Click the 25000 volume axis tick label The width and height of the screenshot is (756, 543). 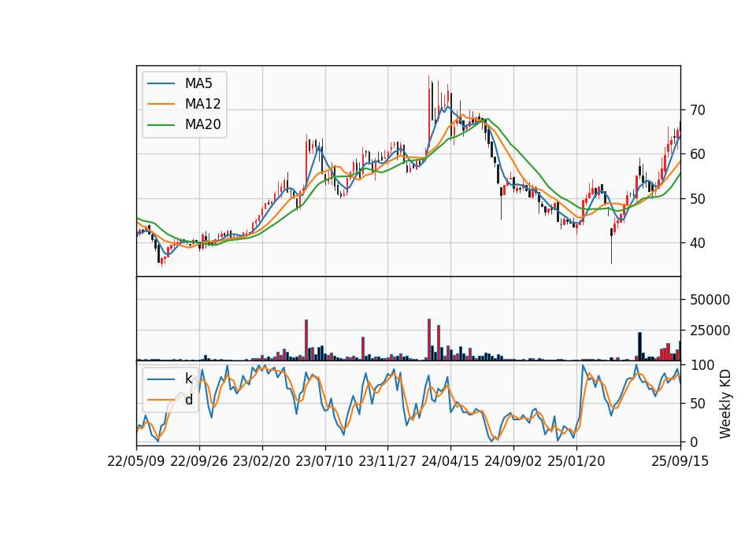[x=710, y=331]
